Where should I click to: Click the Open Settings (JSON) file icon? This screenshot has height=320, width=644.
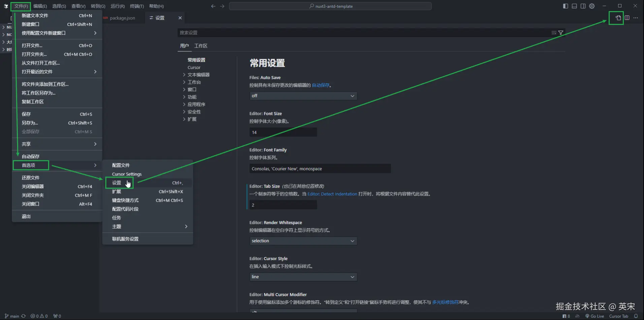tap(618, 18)
